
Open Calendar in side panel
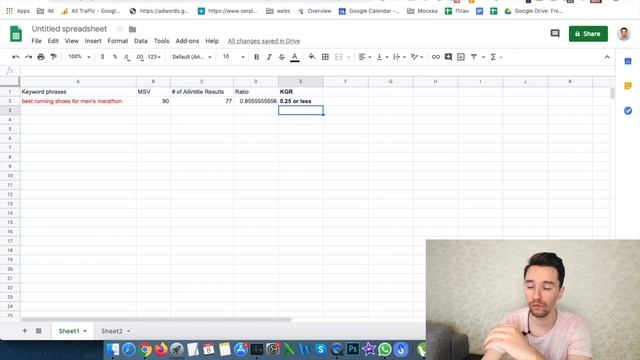(x=628, y=61)
